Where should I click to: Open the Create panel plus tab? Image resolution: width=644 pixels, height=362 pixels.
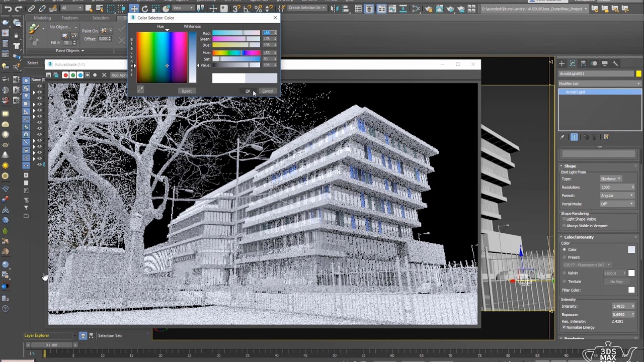click(562, 63)
